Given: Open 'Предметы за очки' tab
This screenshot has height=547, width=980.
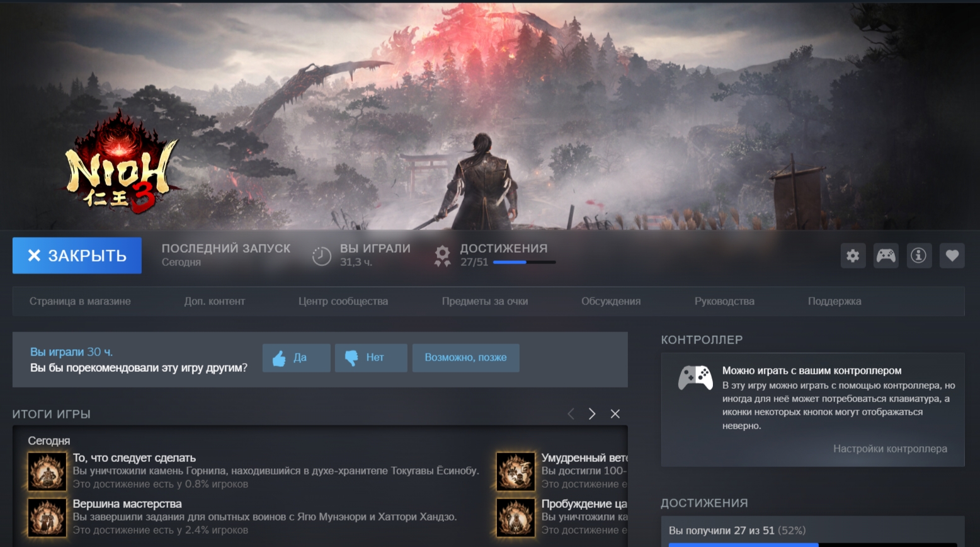Looking at the screenshot, I should pyautogui.click(x=485, y=301).
